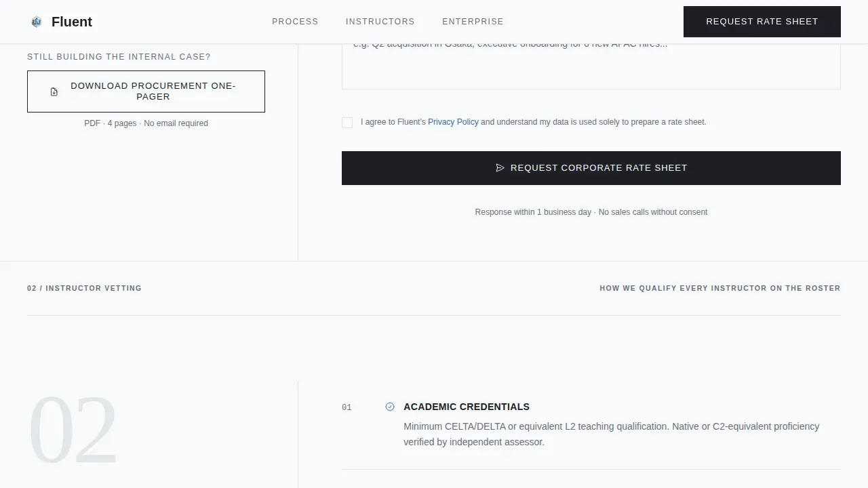
Task: Click the PDF download file icon
Action: tap(54, 91)
